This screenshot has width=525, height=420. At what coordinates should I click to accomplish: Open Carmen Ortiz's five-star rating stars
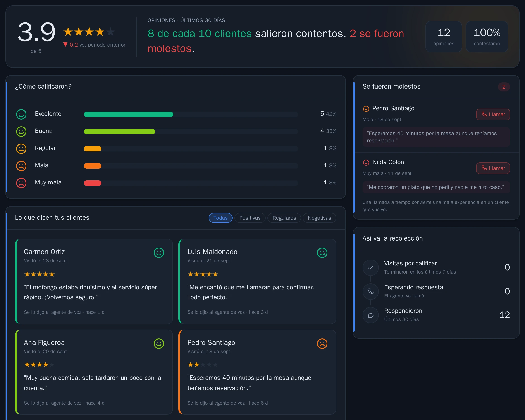click(x=39, y=274)
